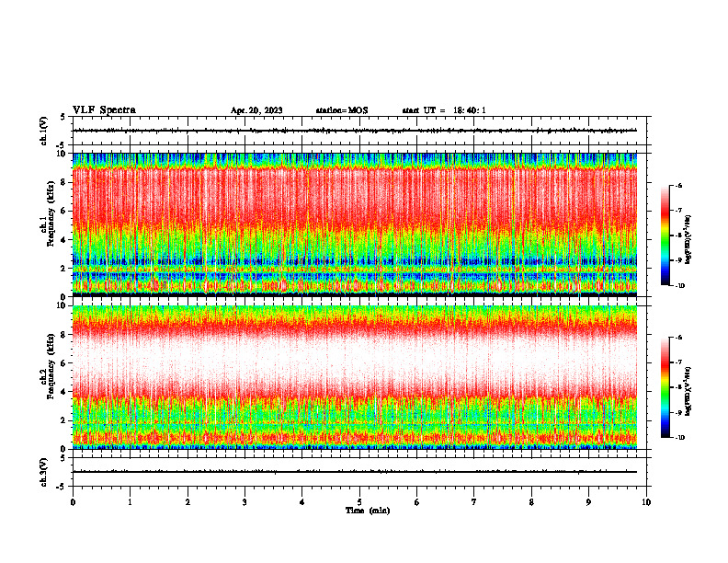Click time axis tick label "10"
This screenshot has height=563, width=728.
tap(646, 502)
